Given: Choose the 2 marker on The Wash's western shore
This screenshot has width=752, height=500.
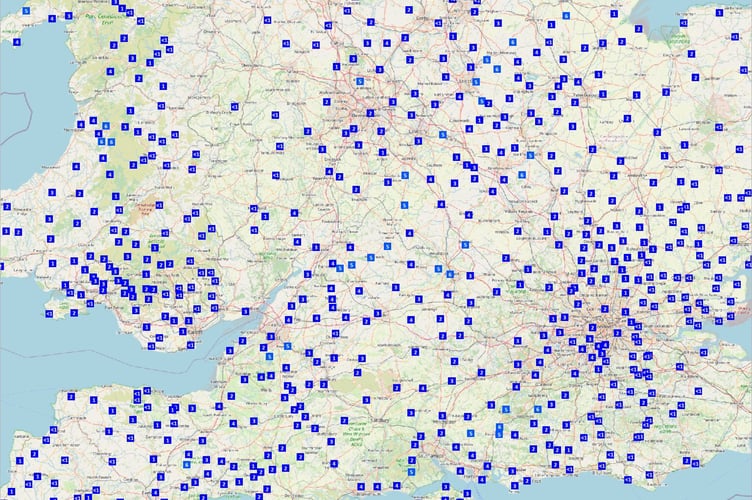Looking at the screenshot, I should (638, 29).
